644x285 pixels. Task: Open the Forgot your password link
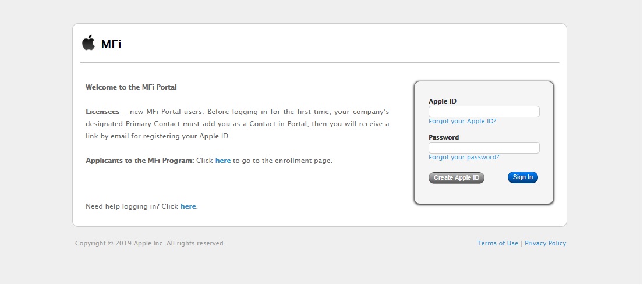[463, 158]
